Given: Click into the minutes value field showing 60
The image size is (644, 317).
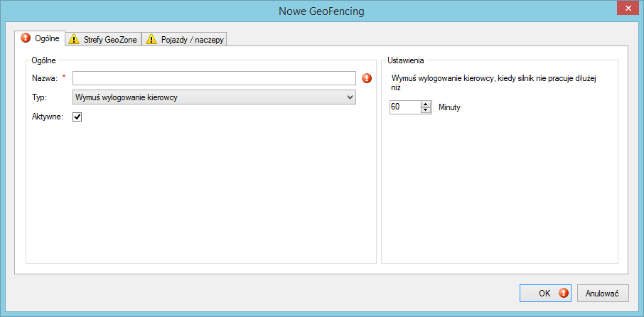Looking at the screenshot, I should coord(404,107).
